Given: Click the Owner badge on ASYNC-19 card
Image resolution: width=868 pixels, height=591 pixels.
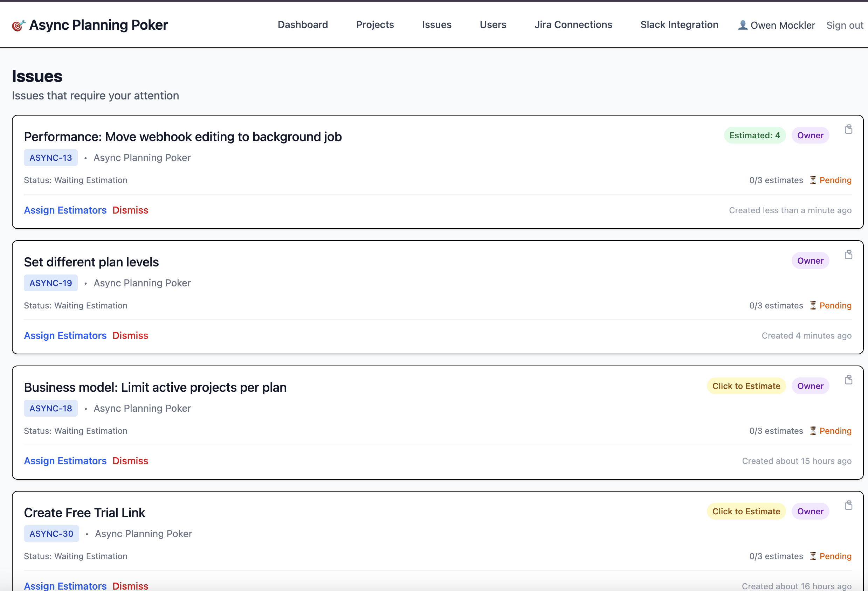Looking at the screenshot, I should 810,260.
